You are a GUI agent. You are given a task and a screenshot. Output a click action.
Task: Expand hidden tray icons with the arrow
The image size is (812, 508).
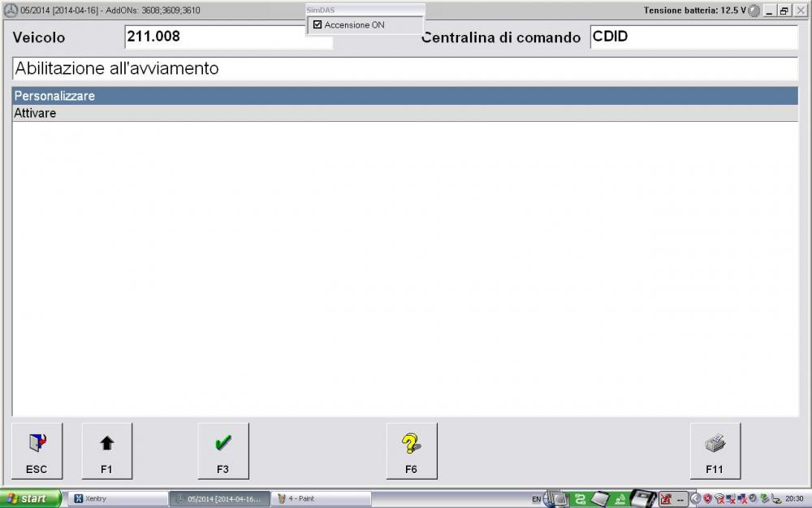(695, 498)
